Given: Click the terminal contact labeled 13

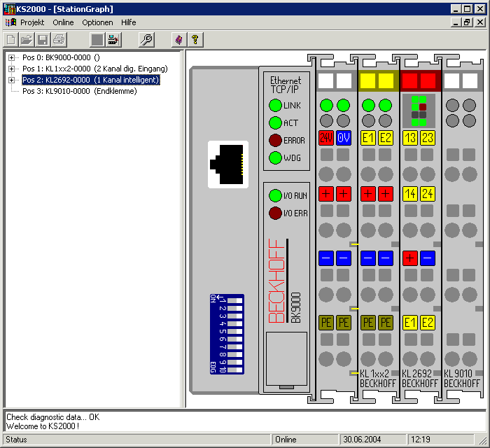Looking at the screenshot, I should (410, 138).
